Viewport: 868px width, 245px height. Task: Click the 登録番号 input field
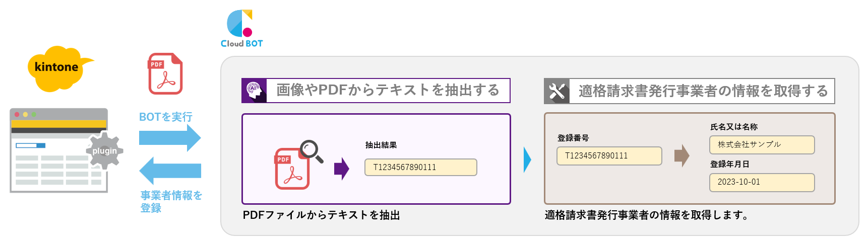[x=609, y=156]
